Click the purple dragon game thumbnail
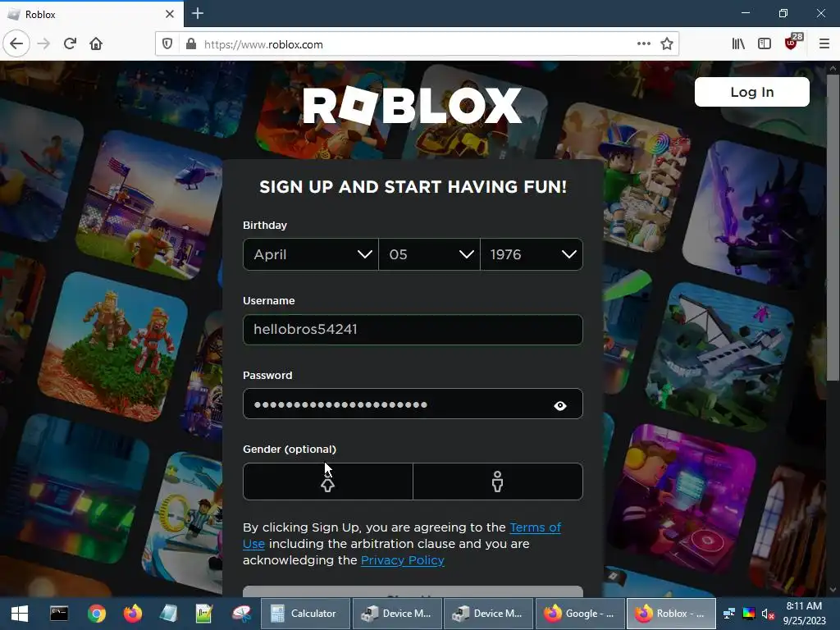This screenshot has width=840, height=630. 756,214
